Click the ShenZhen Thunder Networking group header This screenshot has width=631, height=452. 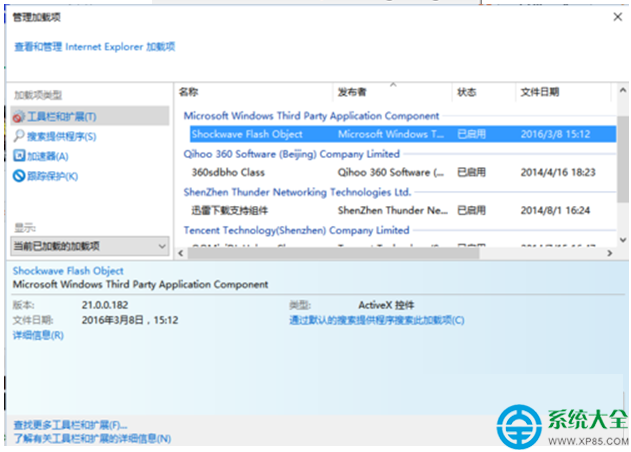(x=297, y=191)
